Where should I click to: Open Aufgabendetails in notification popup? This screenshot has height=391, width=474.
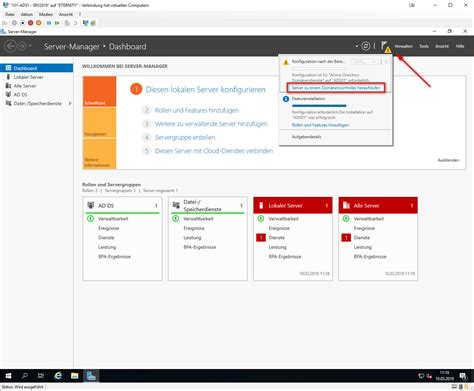[x=306, y=137]
